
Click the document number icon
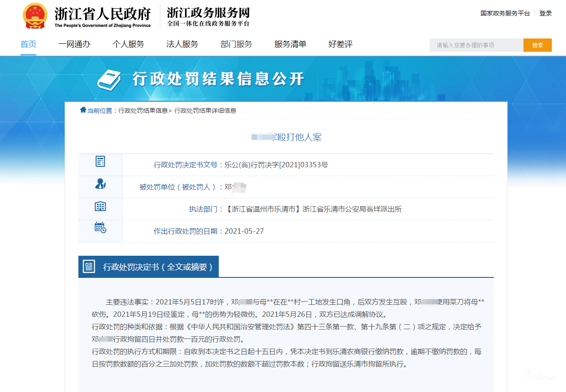click(x=101, y=161)
